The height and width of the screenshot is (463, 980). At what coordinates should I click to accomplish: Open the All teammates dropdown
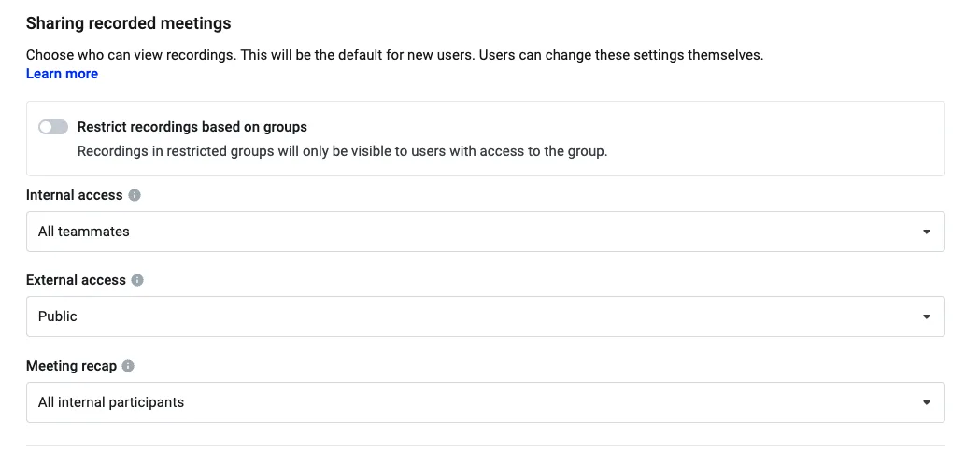tap(486, 231)
